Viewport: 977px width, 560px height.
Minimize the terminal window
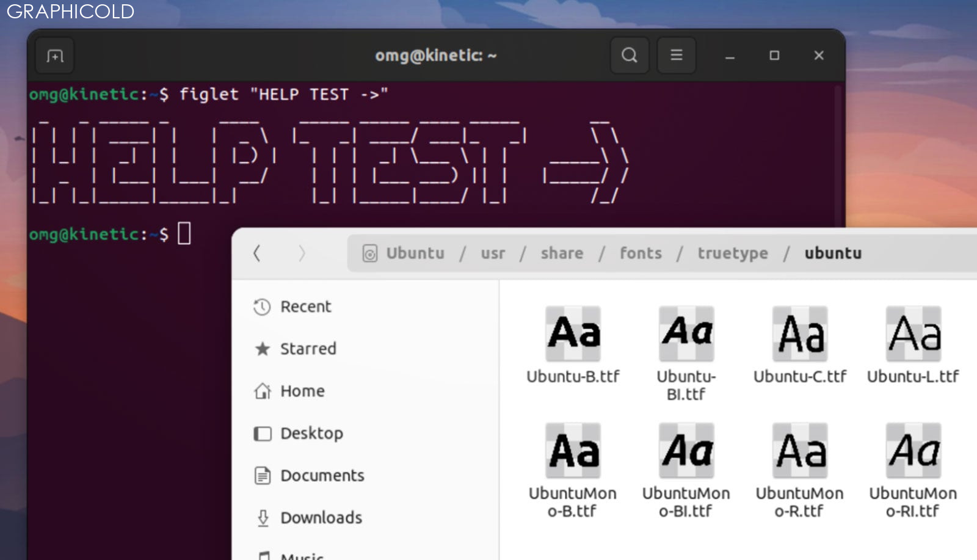pyautogui.click(x=730, y=56)
